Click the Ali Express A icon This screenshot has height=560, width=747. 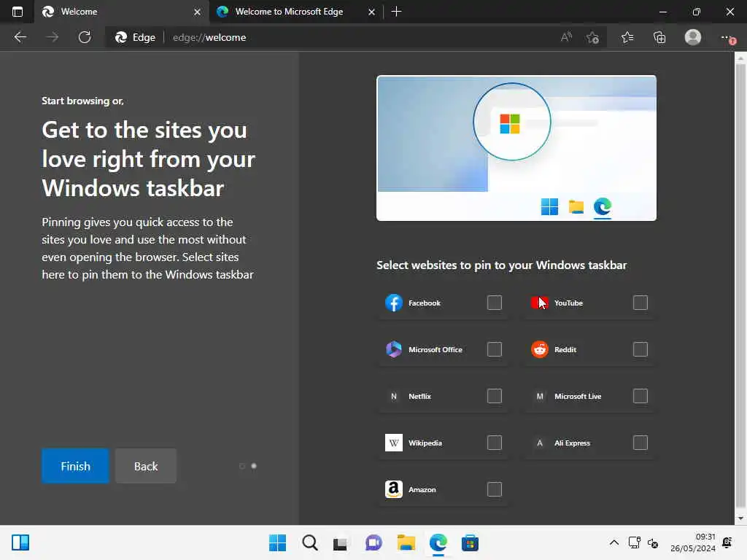[x=540, y=443]
